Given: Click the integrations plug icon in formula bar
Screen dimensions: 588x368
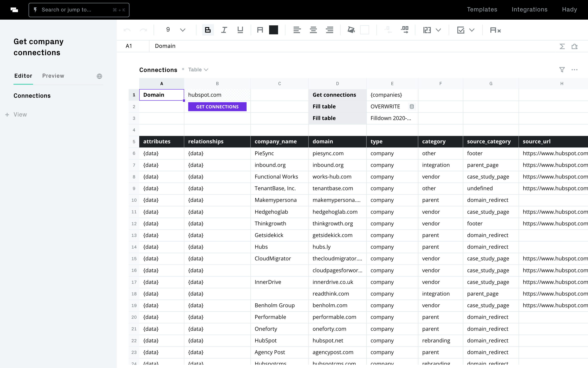Looking at the screenshot, I should (x=574, y=46).
